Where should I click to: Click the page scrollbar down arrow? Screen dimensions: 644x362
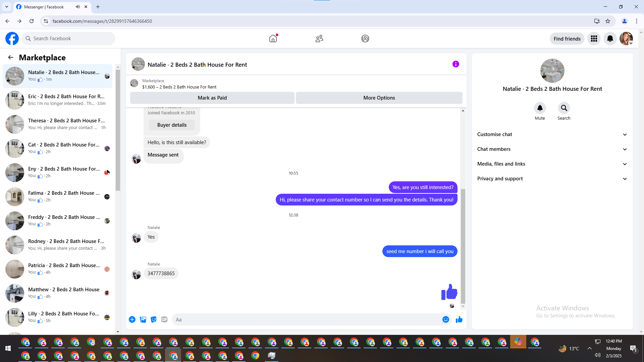[641, 332]
